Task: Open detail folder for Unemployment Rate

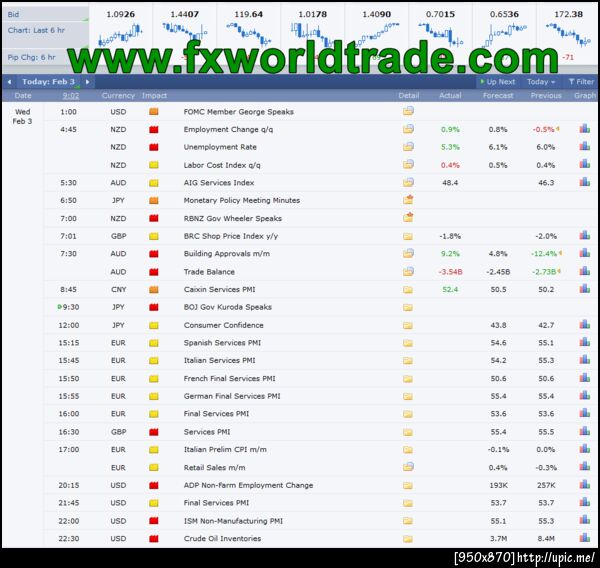Action: click(x=408, y=147)
